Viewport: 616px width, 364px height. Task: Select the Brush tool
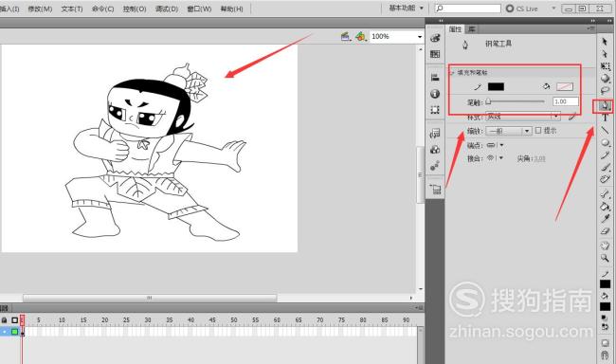605,167
